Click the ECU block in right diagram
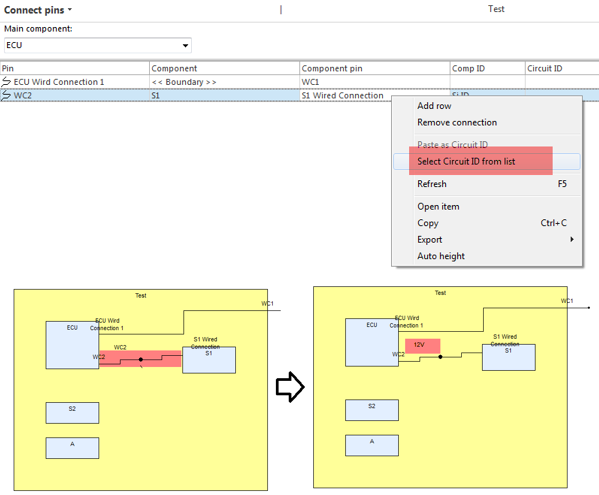 [372, 342]
